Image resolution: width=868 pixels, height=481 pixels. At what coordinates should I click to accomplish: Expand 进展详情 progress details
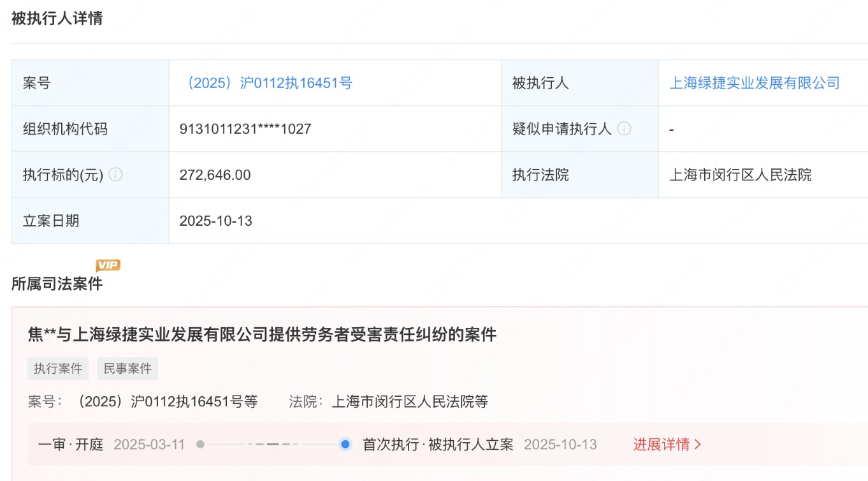click(x=667, y=445)
